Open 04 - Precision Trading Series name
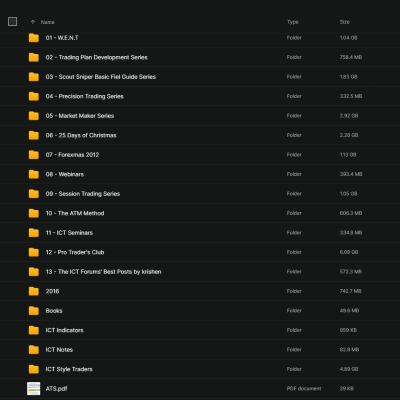Viewport: 400px width, 400px height. pyautogui.click(x=85, y=96)
